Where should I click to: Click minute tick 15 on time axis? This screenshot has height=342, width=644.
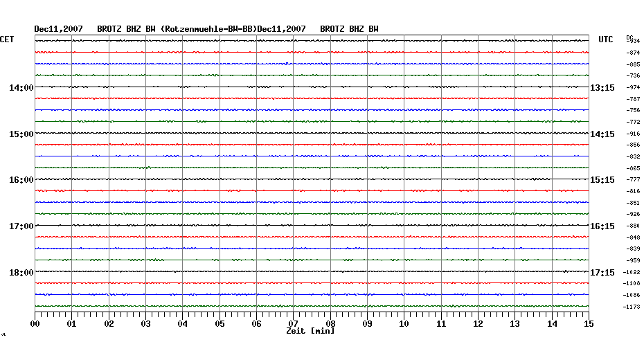(x=589, y=323)
